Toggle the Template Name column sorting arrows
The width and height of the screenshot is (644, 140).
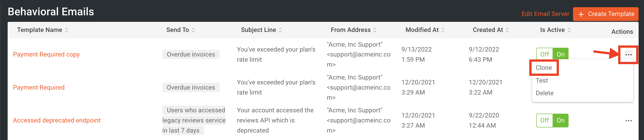click(66, 30)
